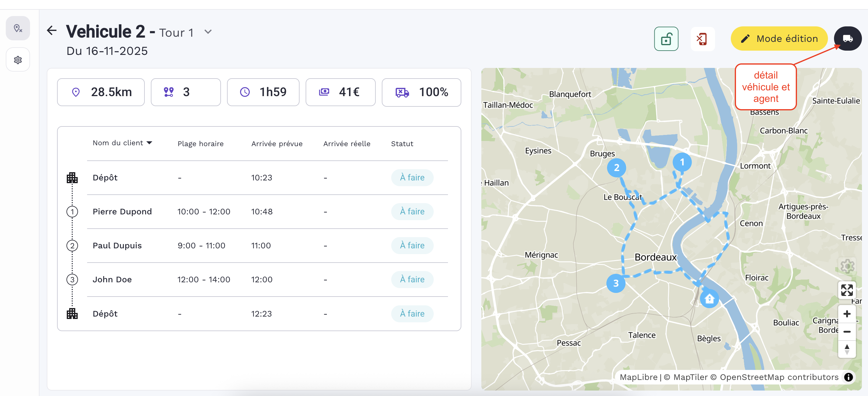
Task: Reset map bearing with compass button
Action: click(x=846, y=349)
